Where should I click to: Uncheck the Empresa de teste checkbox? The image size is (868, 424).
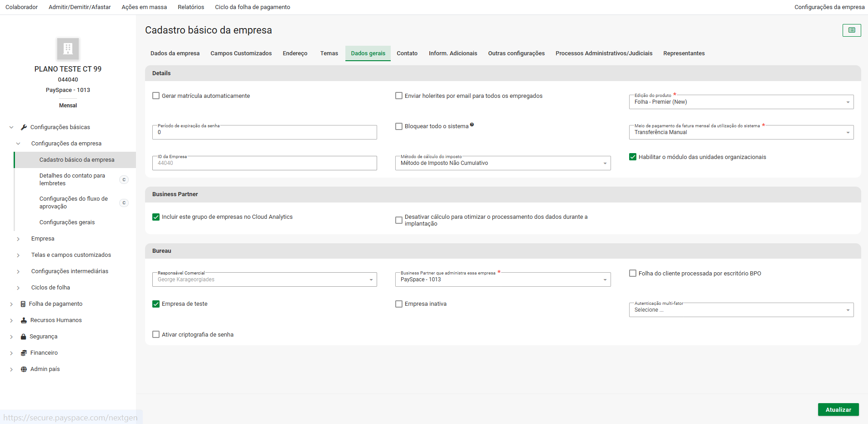(156, 304)
